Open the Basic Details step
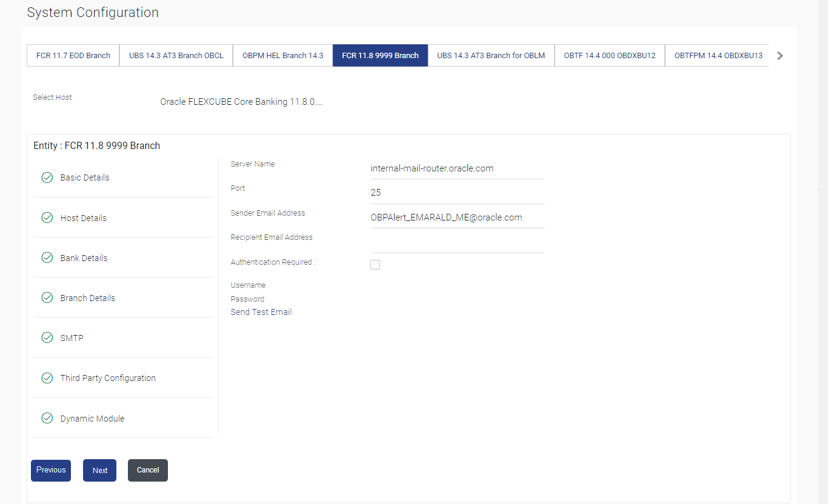 pos(122,177)
